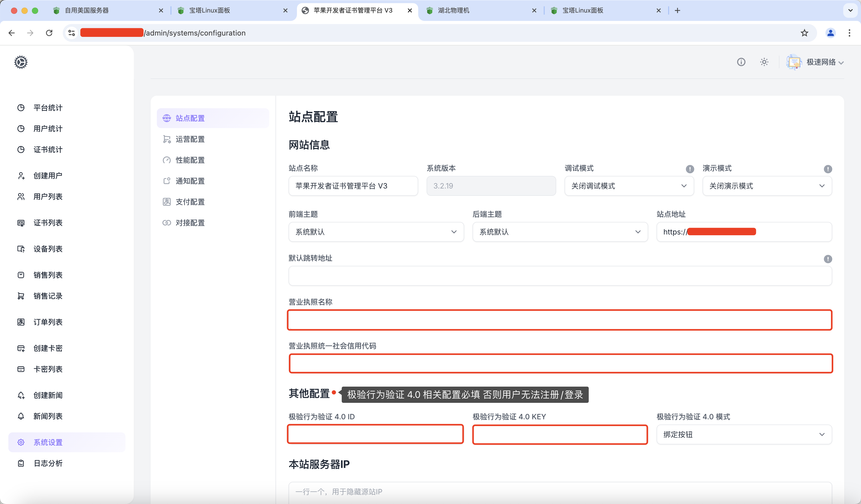Click 销售记录 cart icon
Image resolution: width=861 pixels, height=504 pixels.
(x=21, y=296)
